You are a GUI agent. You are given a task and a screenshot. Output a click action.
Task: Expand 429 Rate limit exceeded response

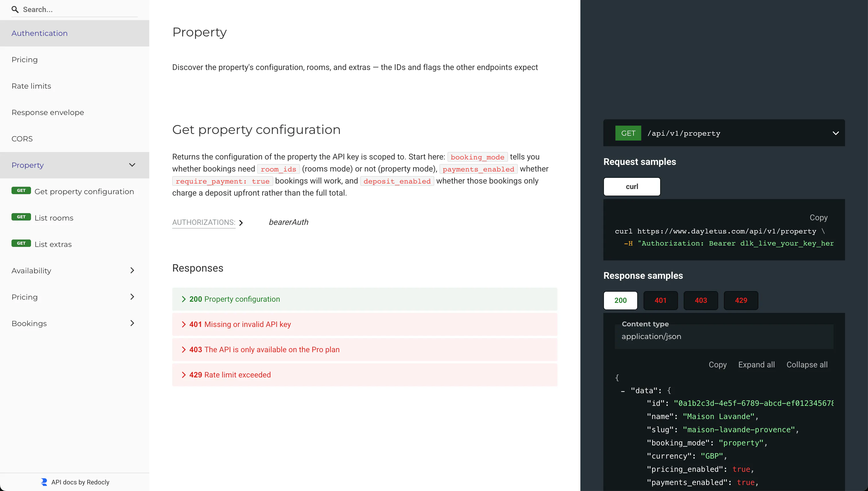click(365, 375)
